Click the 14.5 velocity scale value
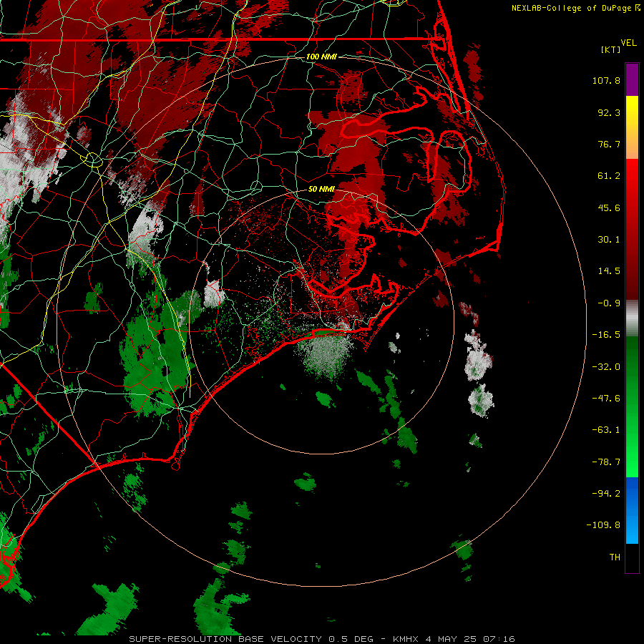The height and width of the screenshot is (644, 644). 609,271
